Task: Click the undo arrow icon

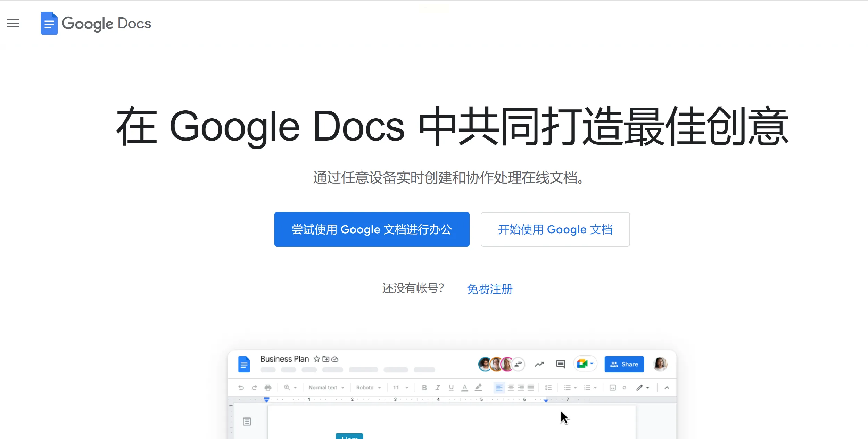Action: click(241, 388)
